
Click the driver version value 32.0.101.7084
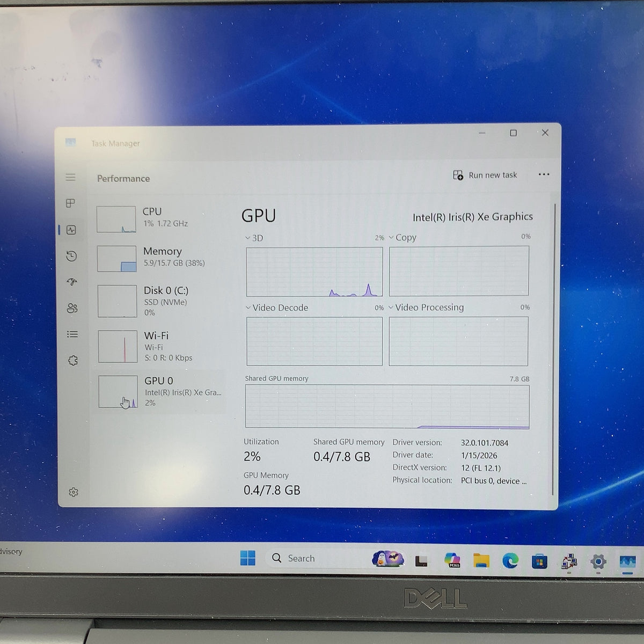pos(485,443)
